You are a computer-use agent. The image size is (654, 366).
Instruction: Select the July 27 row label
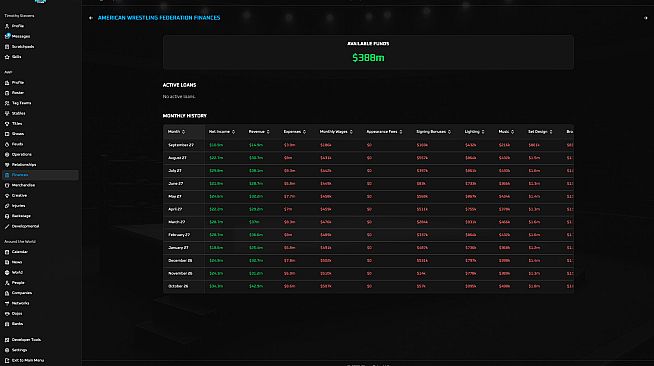click(175, 171)
